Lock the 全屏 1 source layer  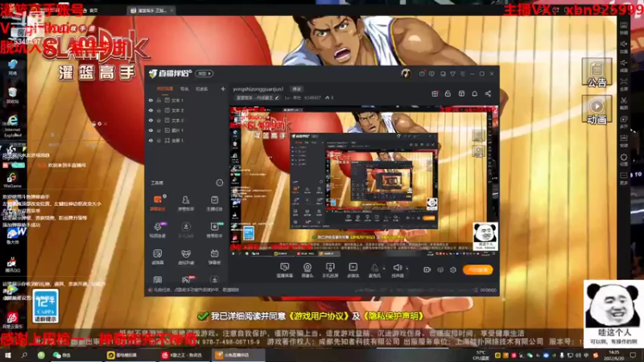pyautogui.click(x=159, y=140)
